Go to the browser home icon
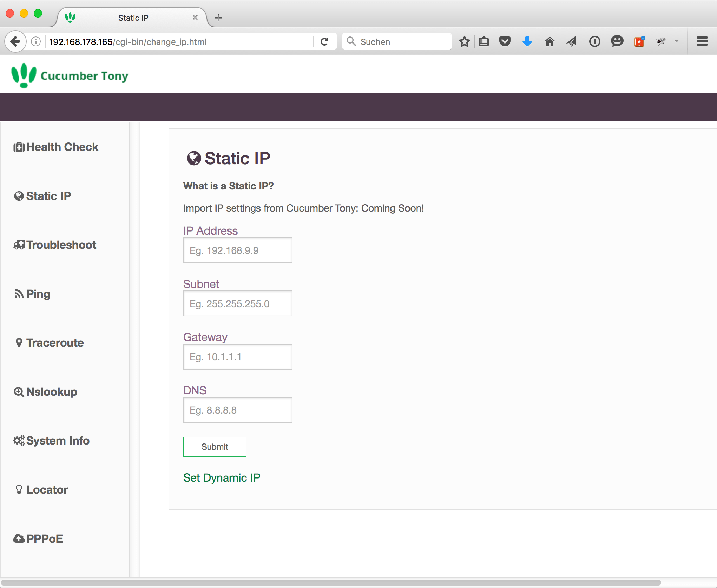The image size is (717, 588). click(x=550, y=42)
